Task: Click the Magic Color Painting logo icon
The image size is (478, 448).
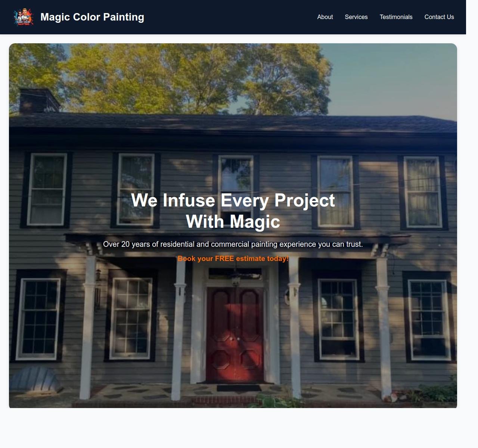Action: point(24,17)
